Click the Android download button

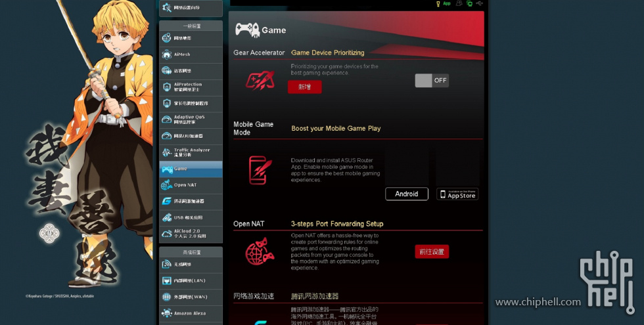[407, 194]
